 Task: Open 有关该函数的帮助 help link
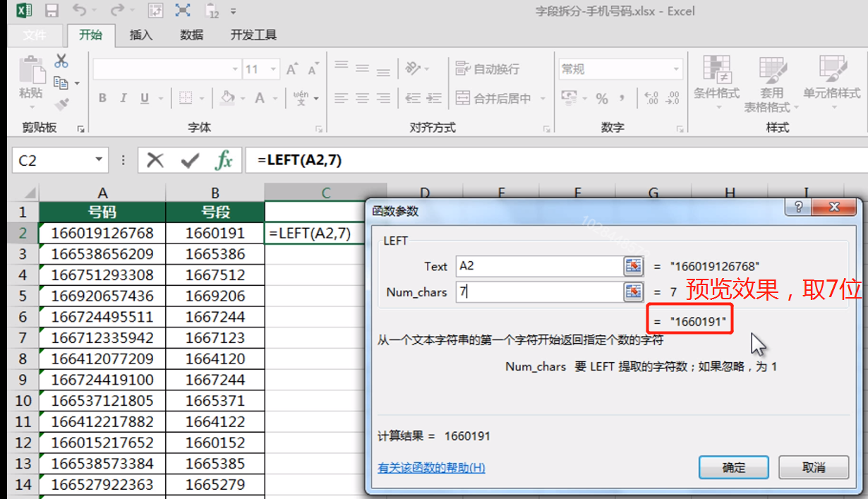tap(431, 467)
